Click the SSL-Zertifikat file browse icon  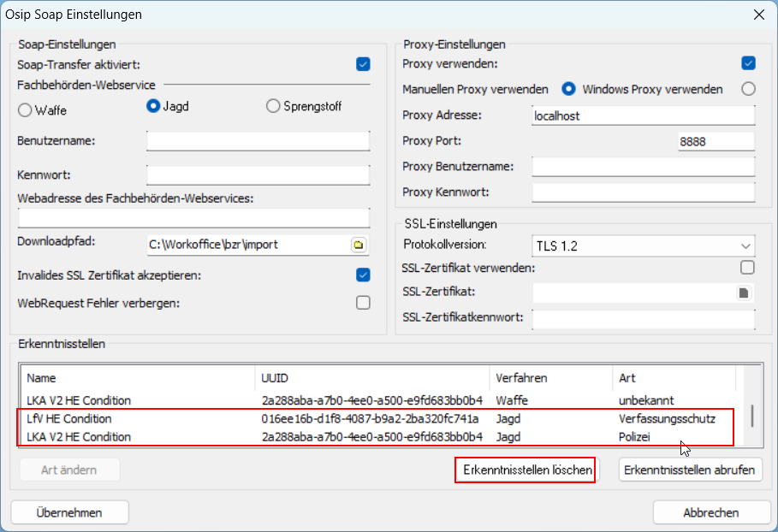pyautogui.click(x=744, y=293)
